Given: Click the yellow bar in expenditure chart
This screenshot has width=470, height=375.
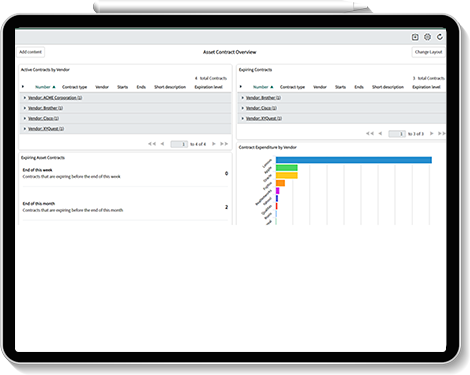Looking at the screenshot, I should coord(287,176).
